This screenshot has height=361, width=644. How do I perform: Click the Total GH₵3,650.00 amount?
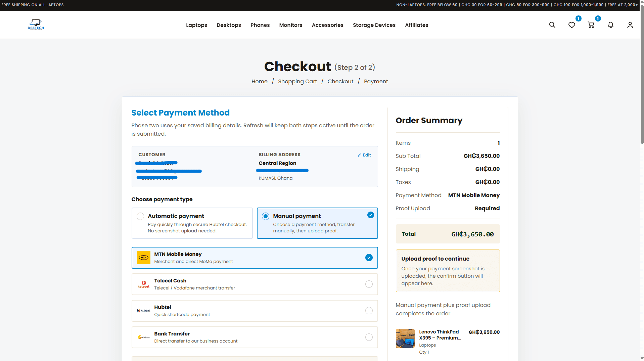(x=472, y=234)
